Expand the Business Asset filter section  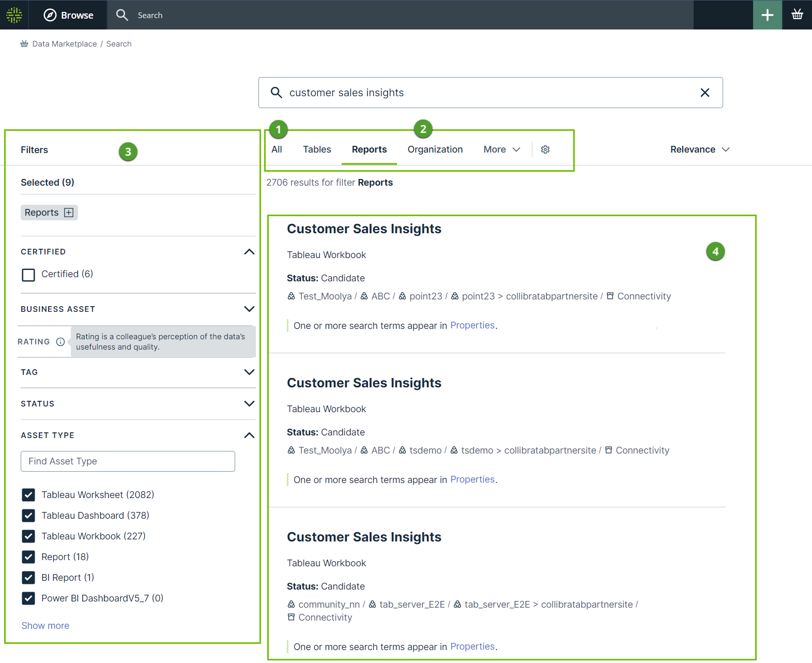click(249, 309)
